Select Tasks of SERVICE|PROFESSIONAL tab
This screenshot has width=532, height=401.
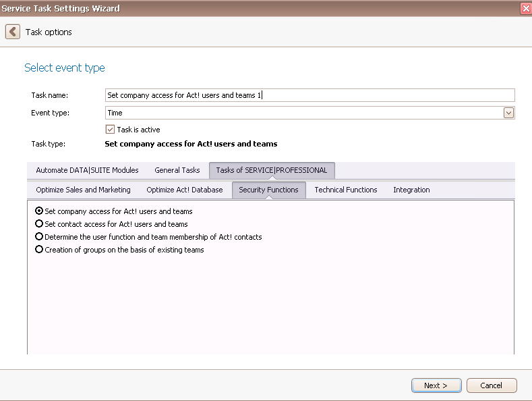pos(272,170)
